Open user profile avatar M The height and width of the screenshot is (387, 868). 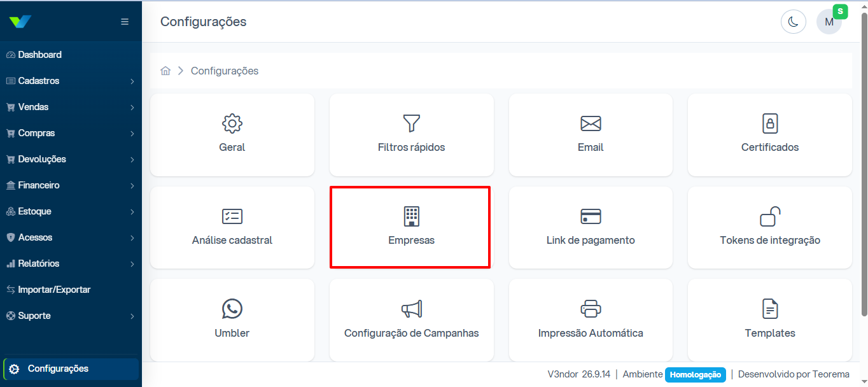(x=829, y=22)
